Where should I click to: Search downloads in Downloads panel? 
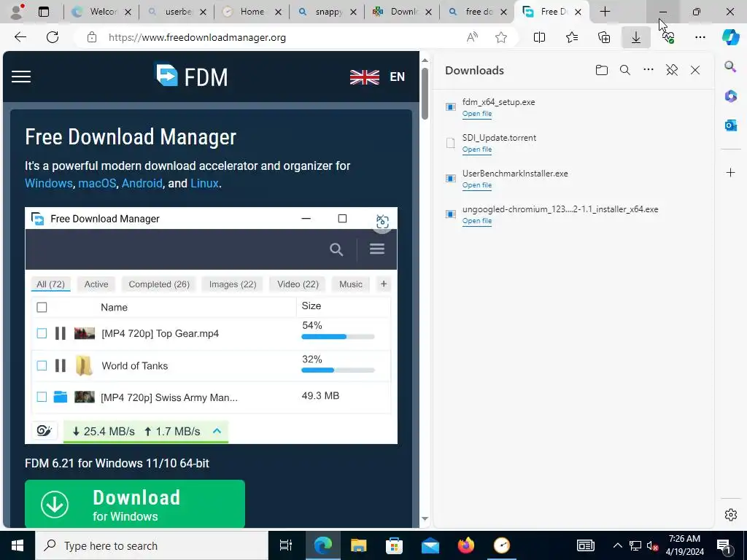(625, 71)
